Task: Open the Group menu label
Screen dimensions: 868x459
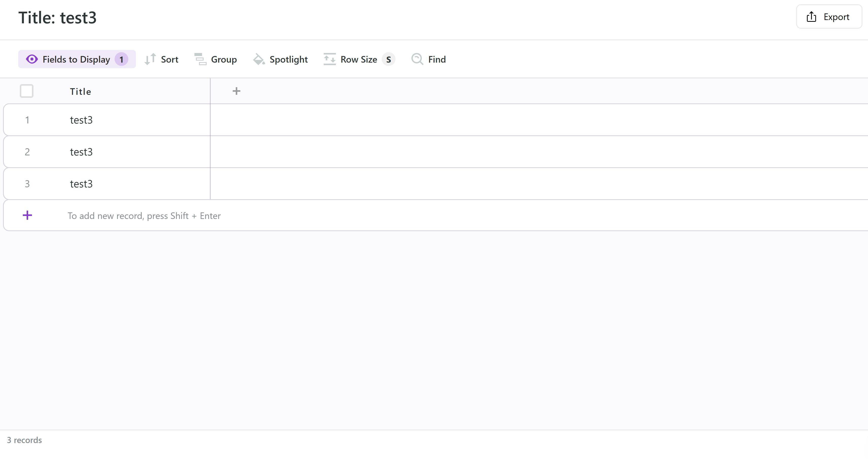Action: pos(224,60)
